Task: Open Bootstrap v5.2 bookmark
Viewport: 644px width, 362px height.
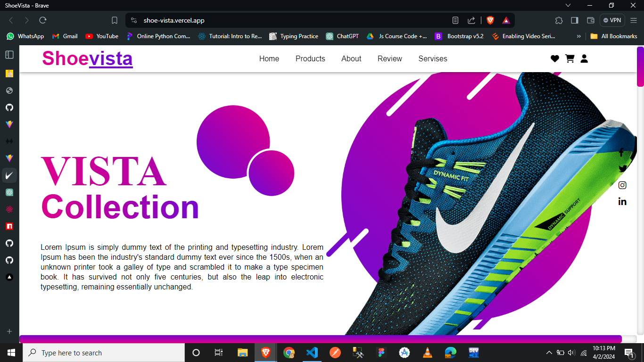Action: click(459, 36)
